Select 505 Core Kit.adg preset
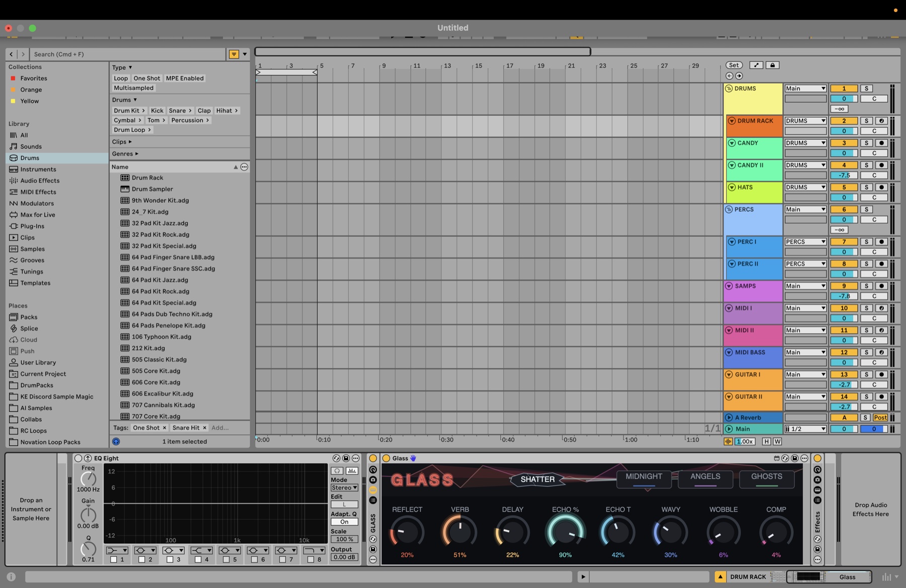 tap(156, 371)
